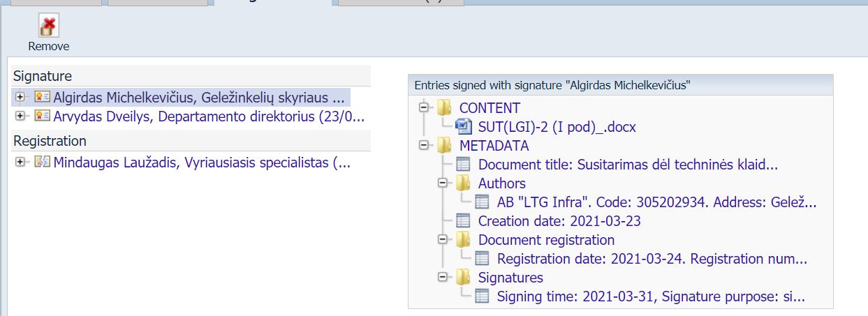The width and height of the screenshot is (868, 316).
Task: Collapse the METADATA tree node
Action: point(423,146)
